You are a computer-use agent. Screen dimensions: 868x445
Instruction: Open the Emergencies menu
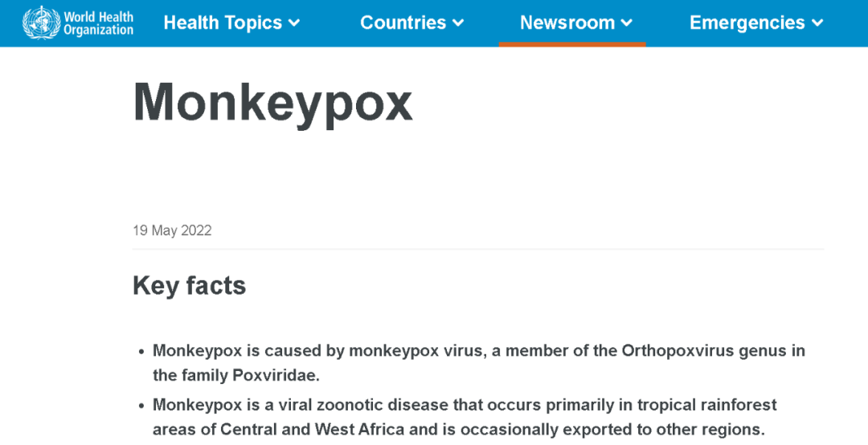[756, 22]
